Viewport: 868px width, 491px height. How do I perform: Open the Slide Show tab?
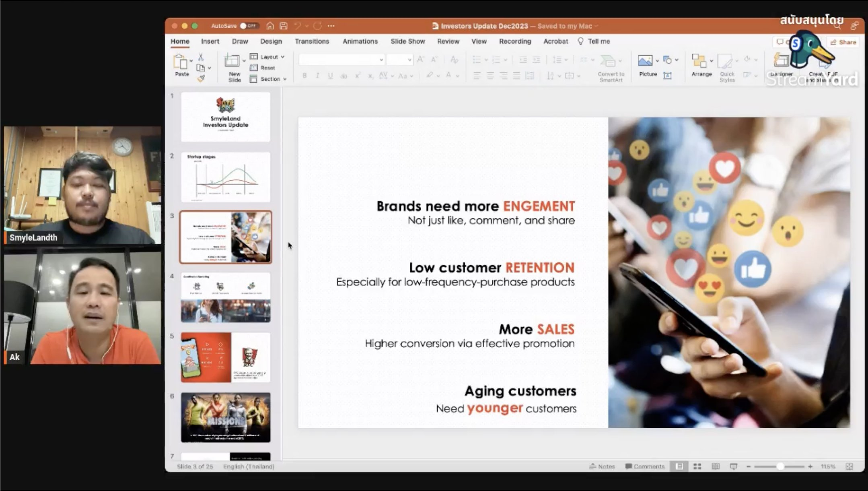pos(407,41)
